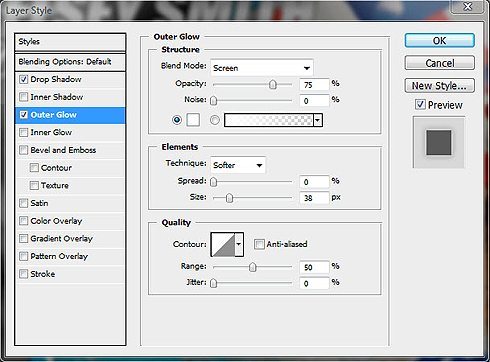Click the Size slider handle
The image size is (490, 362).
coord(229,198)
